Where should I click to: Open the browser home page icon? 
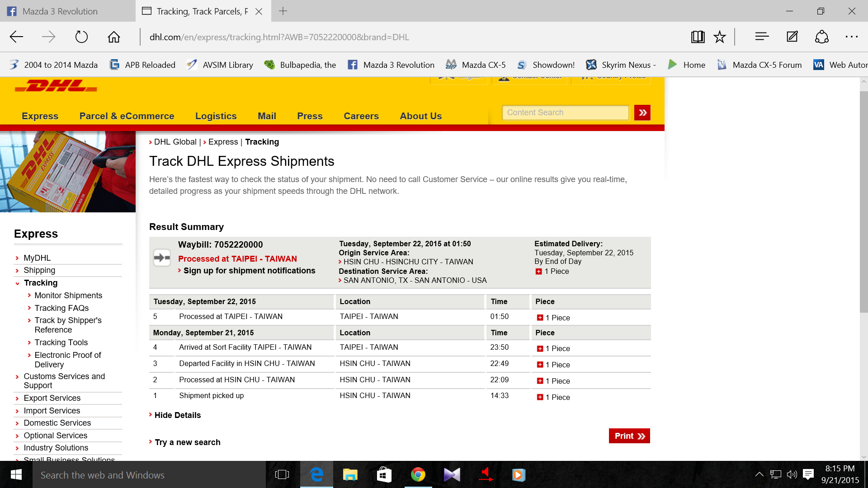(x=114, y=37)
